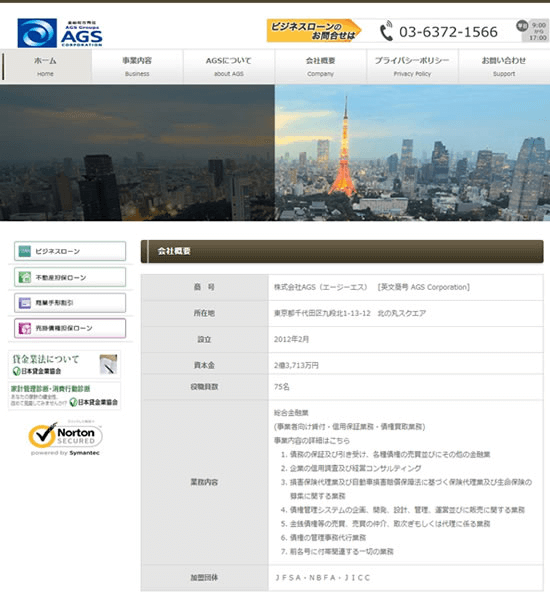
Task: Open the 家計管理診断・消費行動診断 banner
Action: [x=65, y=396]
